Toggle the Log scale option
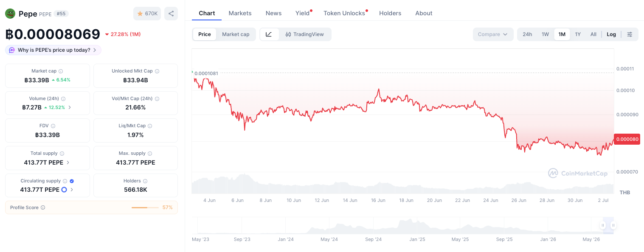 point(611,34)
